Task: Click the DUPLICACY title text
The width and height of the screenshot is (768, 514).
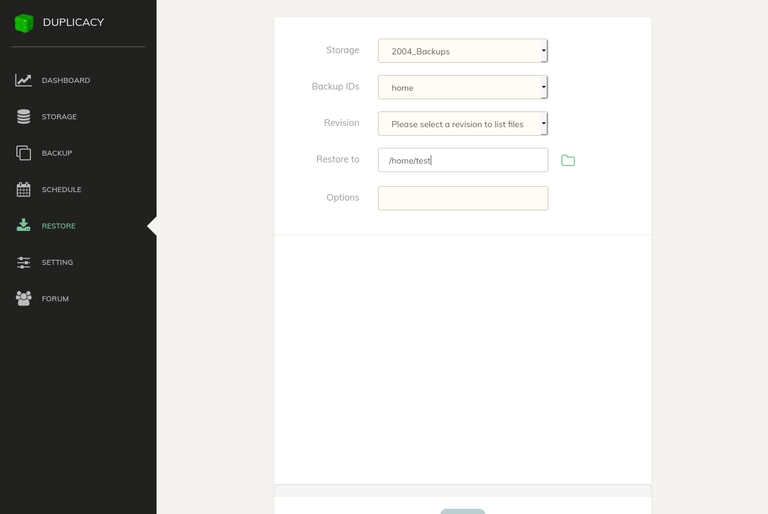Action: pos(73,23)
